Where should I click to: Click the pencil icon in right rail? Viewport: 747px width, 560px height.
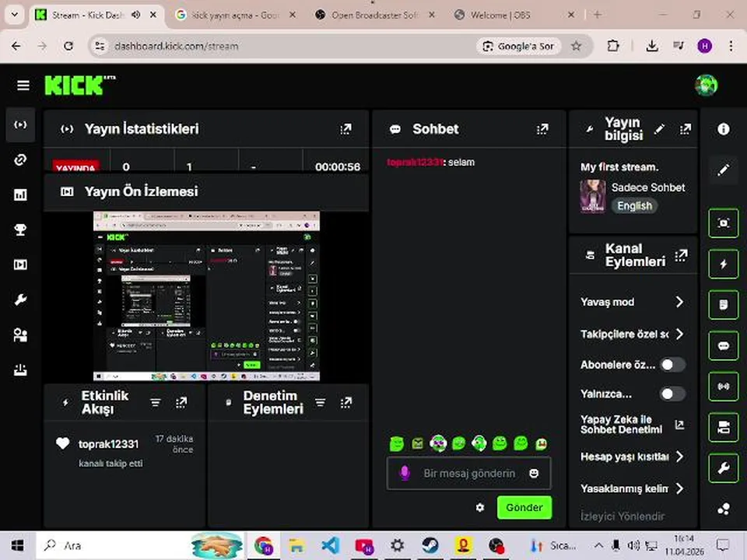[x=723, y=170]
